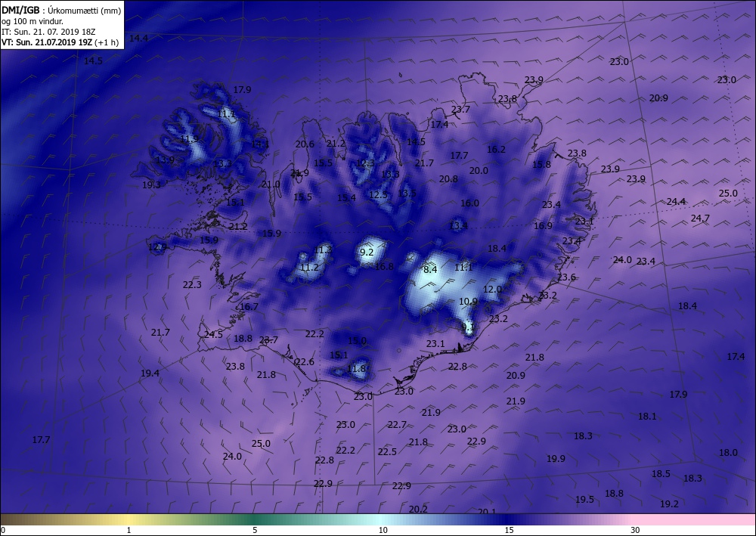Click the map value 20.0
The height and width of the screenshot is (536, 756).
pyautogui.click(x=479, y=171)
